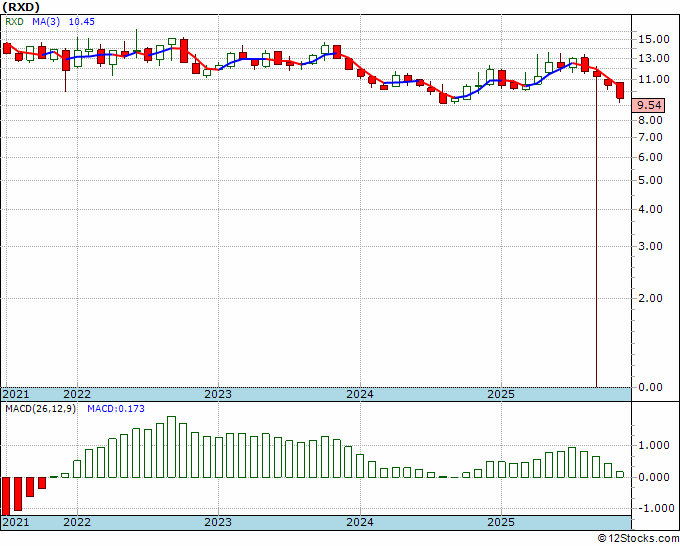680x546 pixels.
Task: Click the 1.000 MACD axis label
Action: (654, 446)
